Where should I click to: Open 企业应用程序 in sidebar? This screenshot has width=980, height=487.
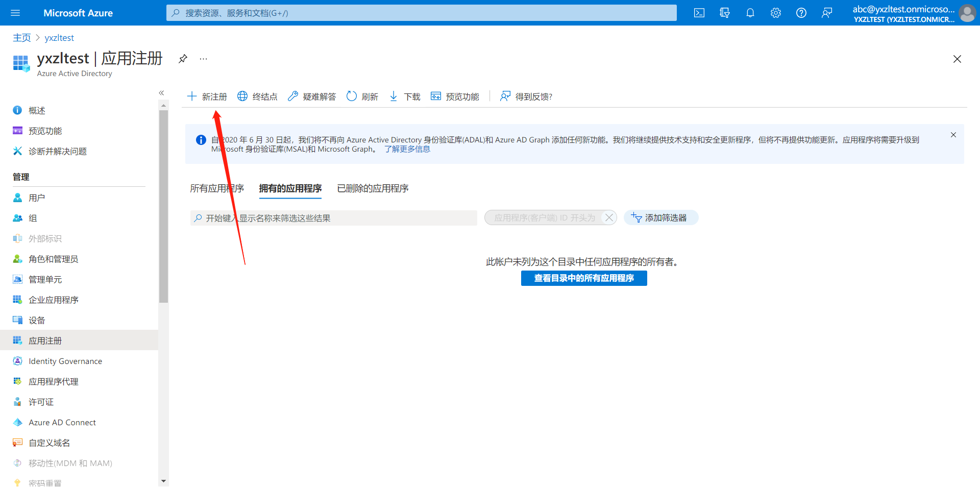click(54, 300)
